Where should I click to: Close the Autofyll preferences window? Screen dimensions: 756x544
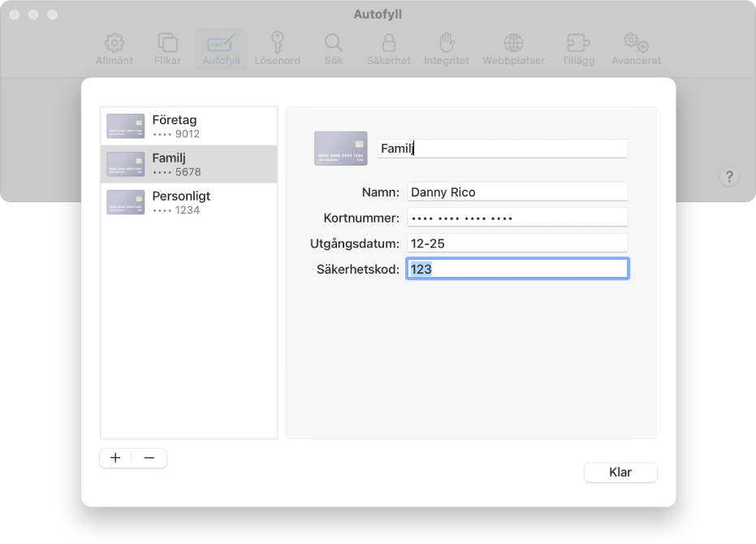pos(15,15)
